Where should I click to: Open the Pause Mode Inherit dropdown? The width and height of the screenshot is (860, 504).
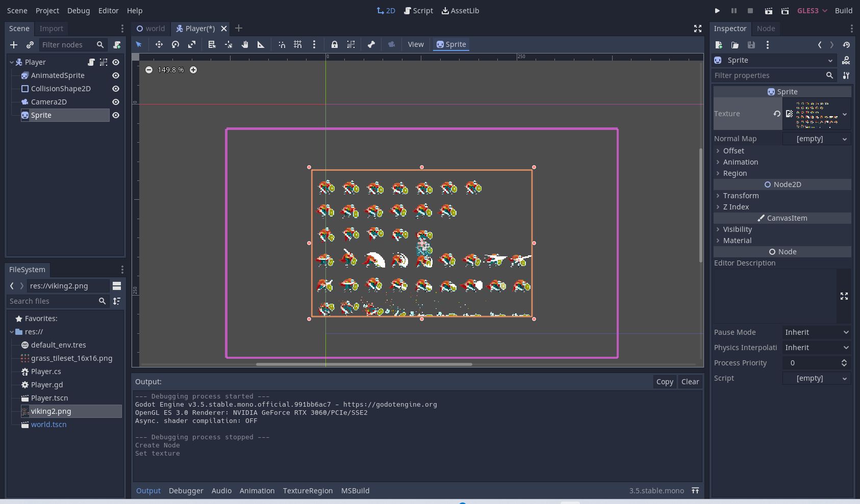[817, 332]
